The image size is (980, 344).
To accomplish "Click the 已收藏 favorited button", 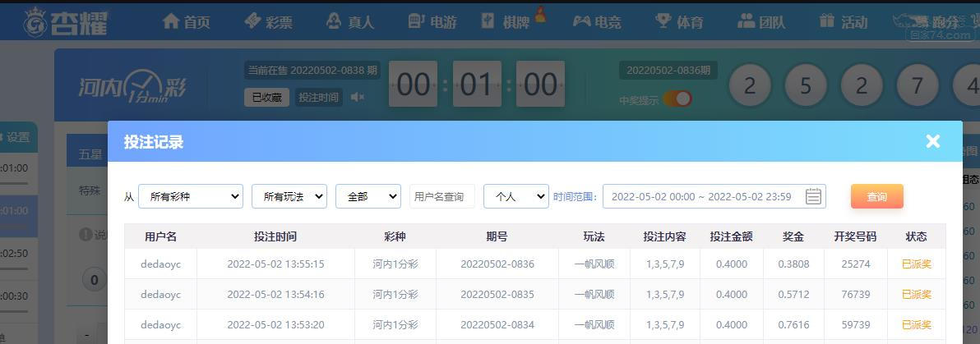I will coord(267,98).
